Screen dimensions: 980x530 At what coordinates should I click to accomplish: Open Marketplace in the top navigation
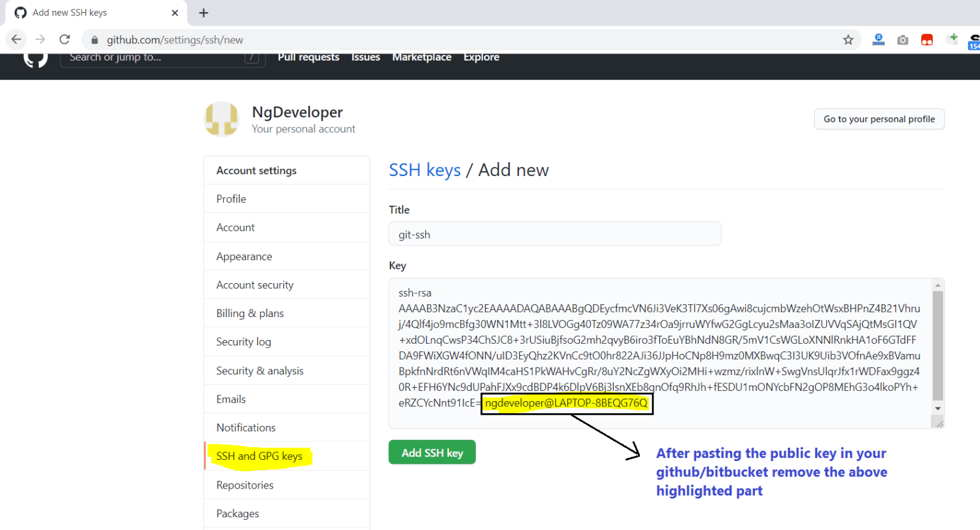click(422, 57)
